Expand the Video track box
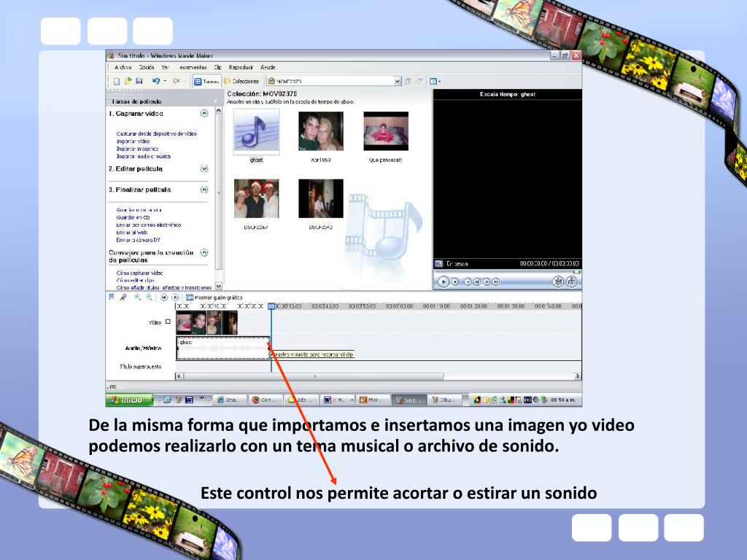Screen dimensions: 747x560 coord(168,322)
